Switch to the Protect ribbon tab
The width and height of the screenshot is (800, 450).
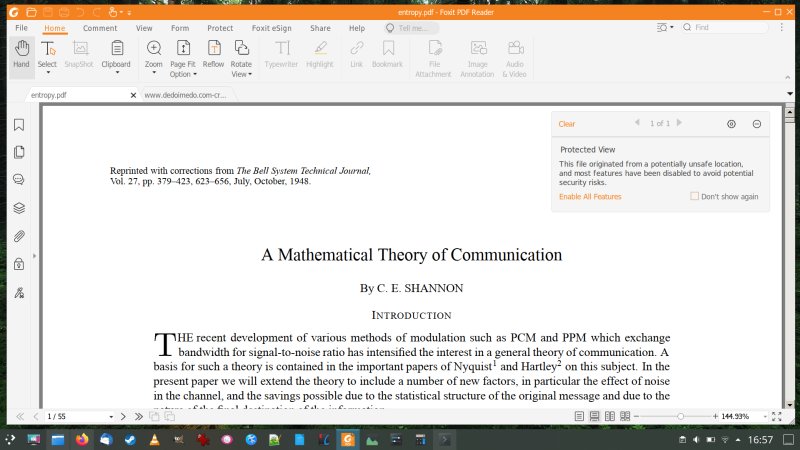[220, 28]
